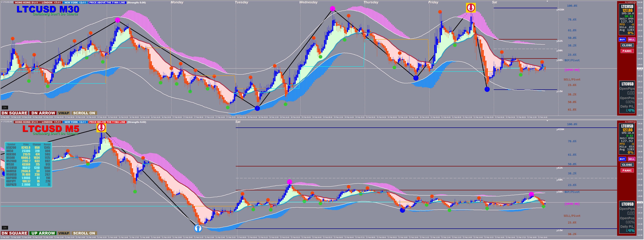Viewport: 644px width, 240px height.
Task: Toggle SCROLL ON in the M30 chart
Action: tap(84, 113)
